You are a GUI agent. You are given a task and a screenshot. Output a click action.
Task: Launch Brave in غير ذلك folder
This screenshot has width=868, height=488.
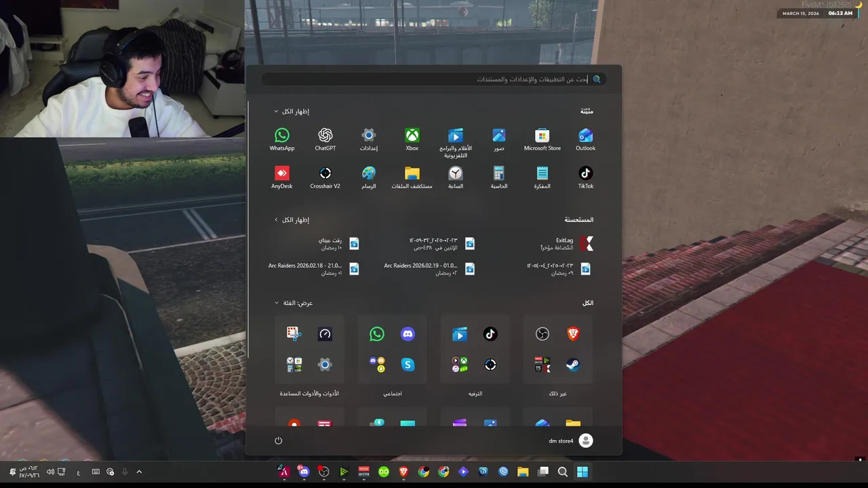click(573, 334)
